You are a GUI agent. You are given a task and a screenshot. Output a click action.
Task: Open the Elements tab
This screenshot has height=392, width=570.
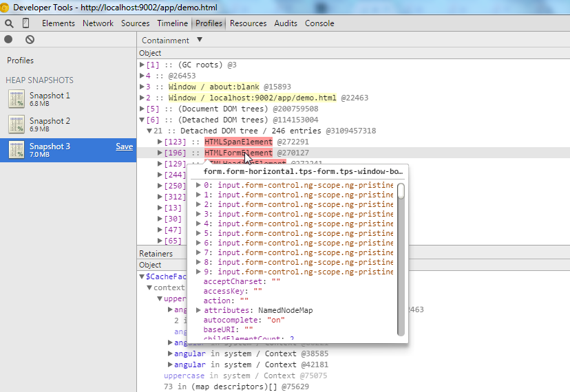pyautogui.click(x=58, y=23)
